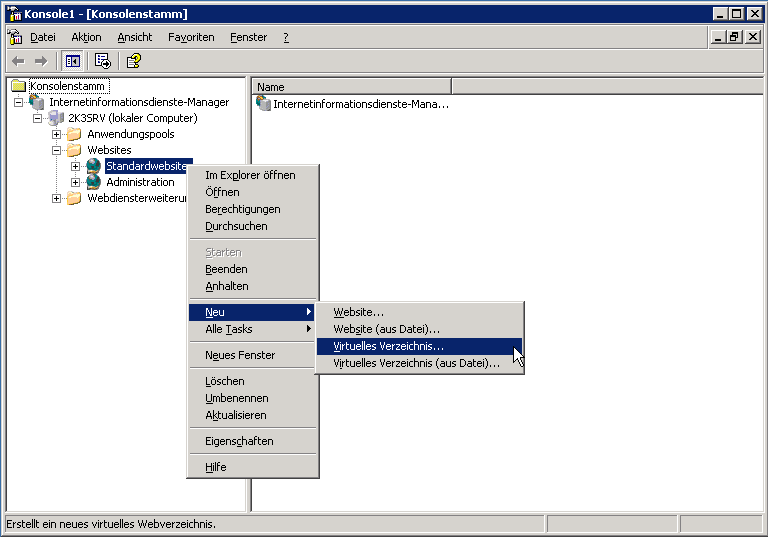
Task: Open the Fenster menu
Action: pyautogui.click(x=249, y=37)
